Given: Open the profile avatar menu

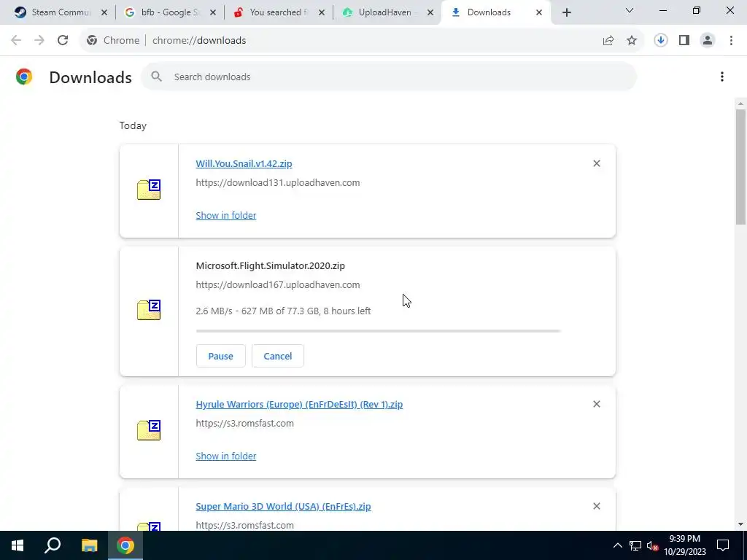Looking at the screenshot, I should point(708,41).
